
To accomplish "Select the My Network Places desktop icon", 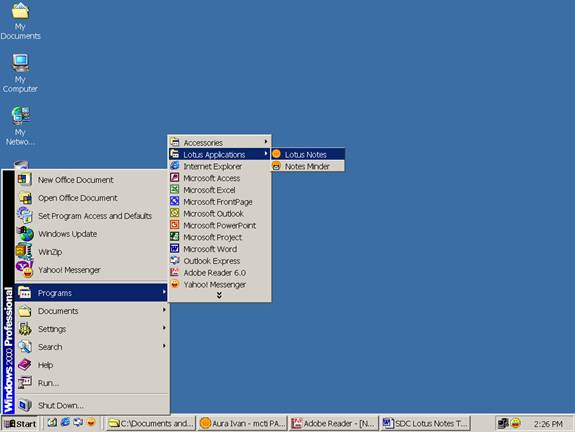I will (x=21, y=126).
